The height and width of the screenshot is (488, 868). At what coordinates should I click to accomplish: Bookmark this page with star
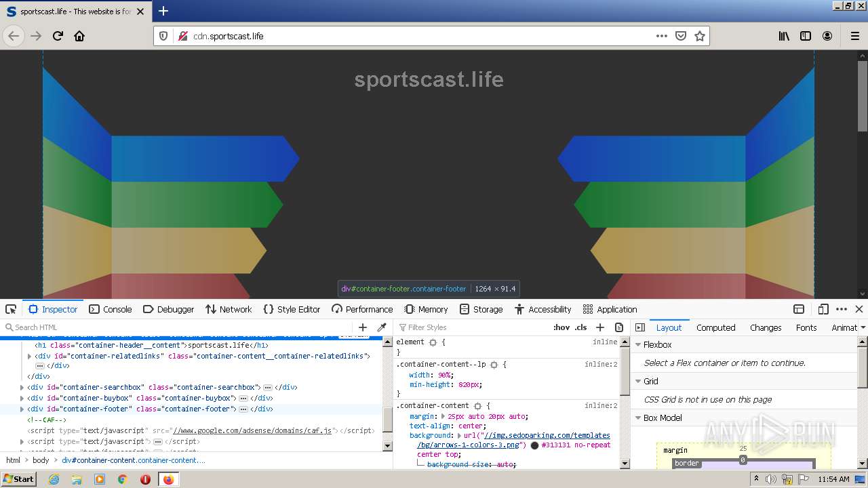700,36
